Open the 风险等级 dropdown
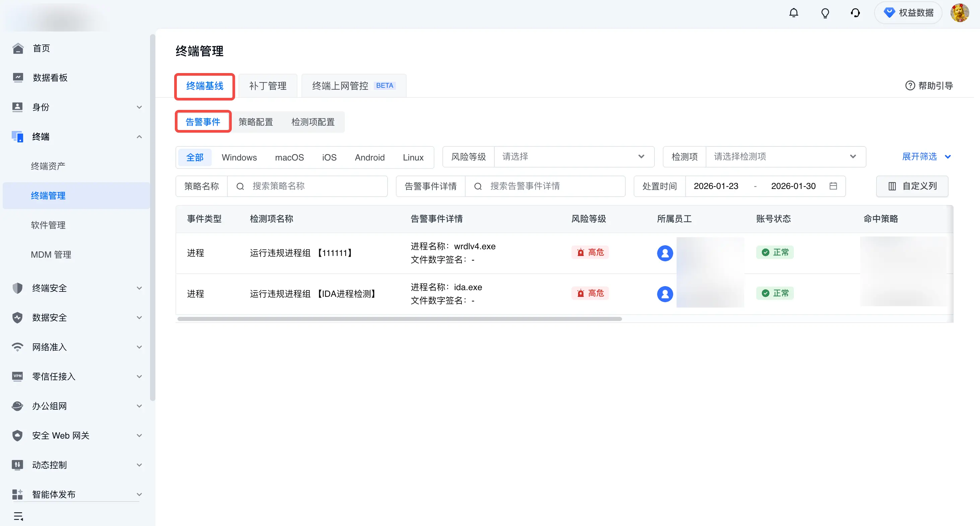The height and width of the screenshot is (526, 980). click(574, 157)
